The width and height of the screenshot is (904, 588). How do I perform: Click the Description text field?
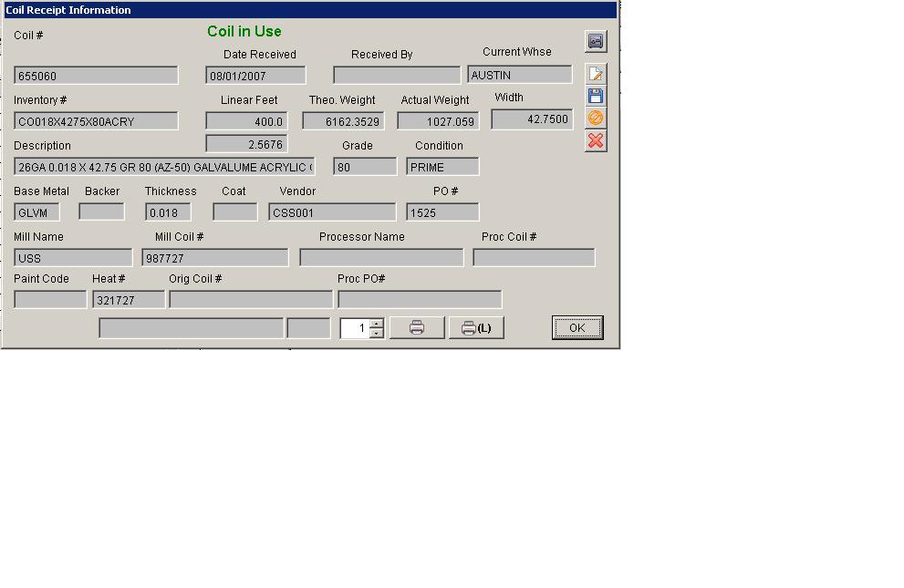[164, 167]
